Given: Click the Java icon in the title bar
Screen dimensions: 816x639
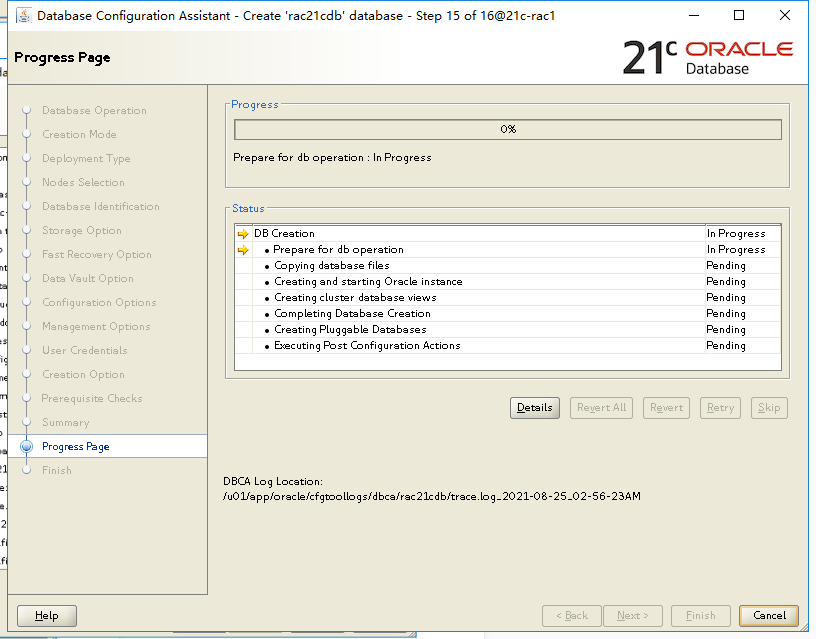Looking at the screenshot, I should 23,16.
